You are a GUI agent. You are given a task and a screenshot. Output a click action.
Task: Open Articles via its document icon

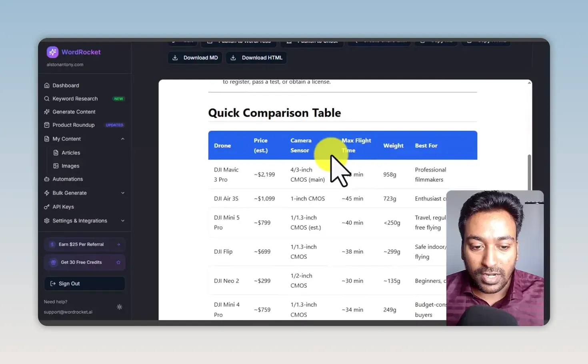56,153
